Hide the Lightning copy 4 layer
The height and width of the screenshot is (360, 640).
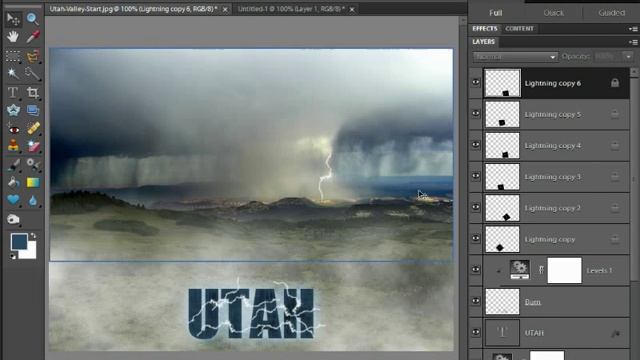click(x=476, y=145)
